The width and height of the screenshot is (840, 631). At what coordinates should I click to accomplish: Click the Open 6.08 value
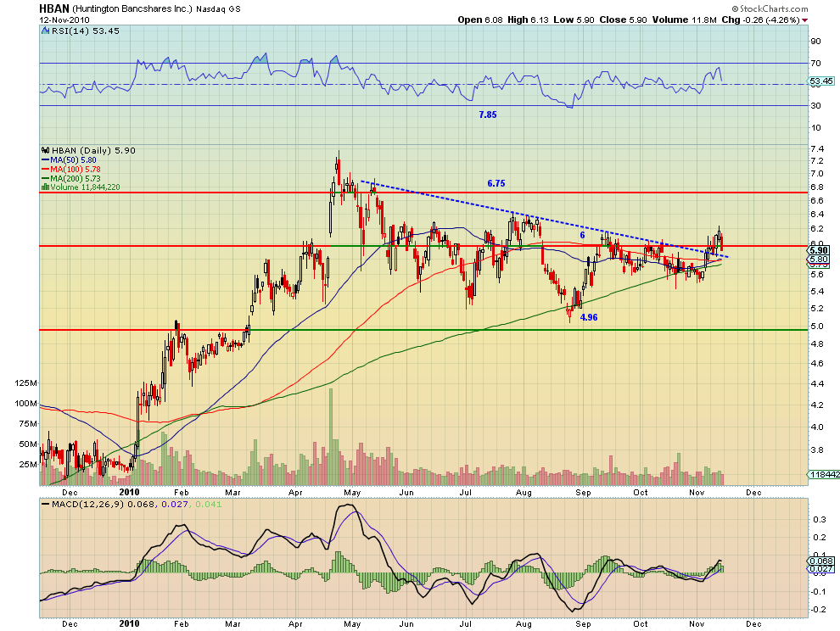click(x=480, y=20)
